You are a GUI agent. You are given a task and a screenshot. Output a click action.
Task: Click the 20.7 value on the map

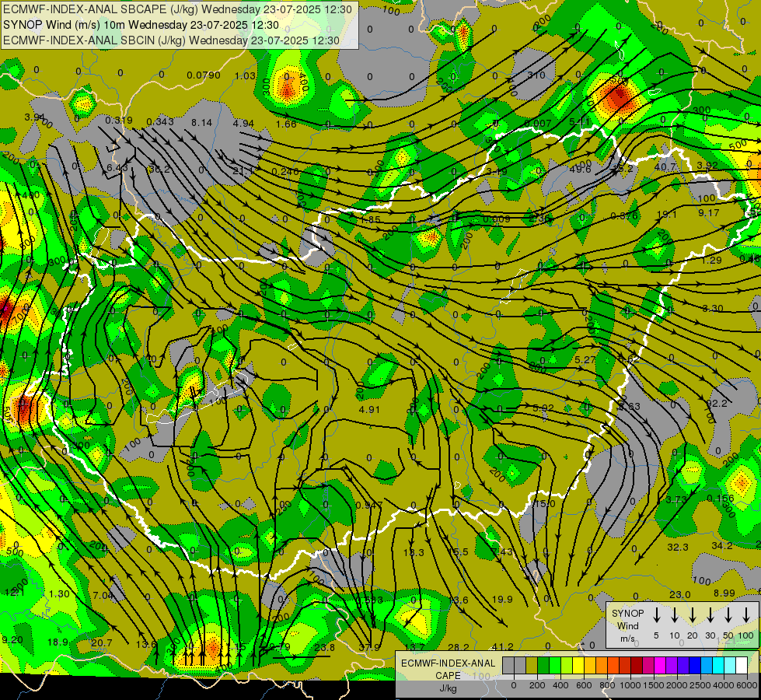click(x=101, y=643)
